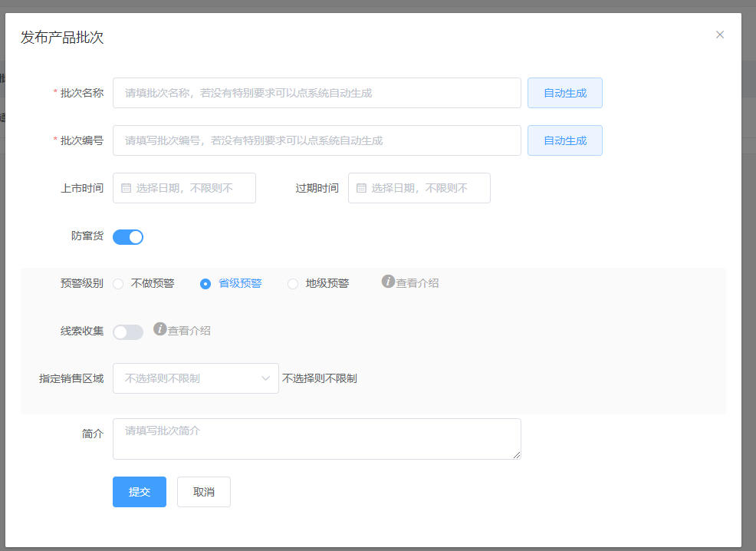Close the 发布产品批次 dialog

click(719, 35)
